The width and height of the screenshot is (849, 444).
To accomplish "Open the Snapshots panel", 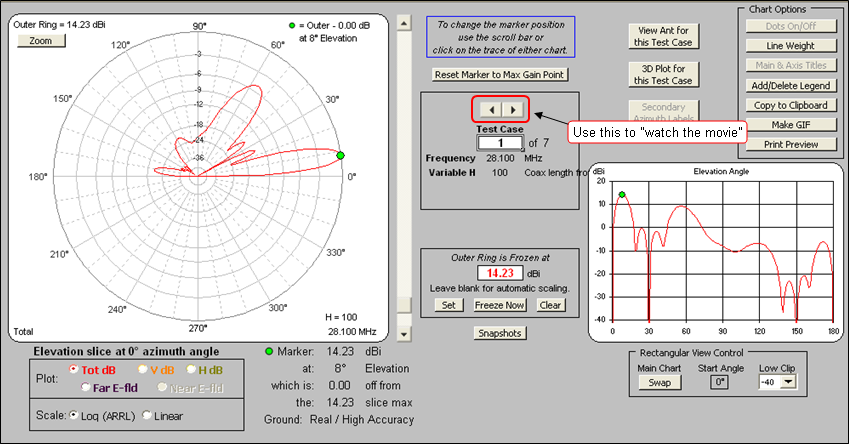I will pos(500,333).
